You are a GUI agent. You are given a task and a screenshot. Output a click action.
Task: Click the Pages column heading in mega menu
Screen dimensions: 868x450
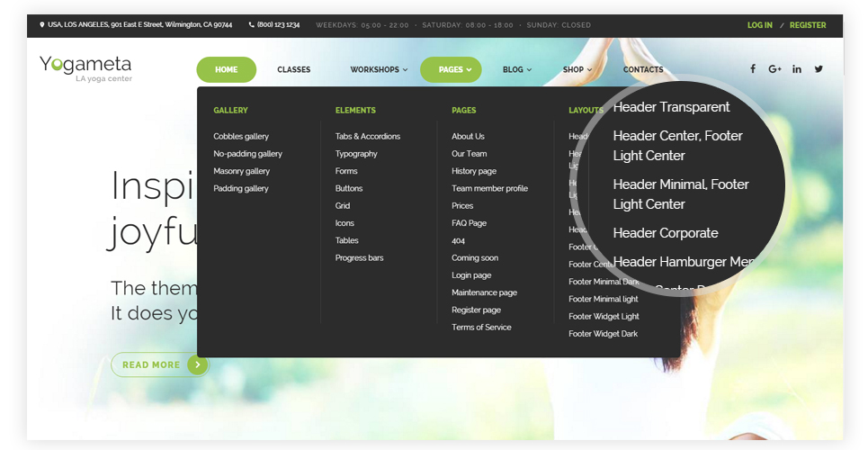coord(463,111)
